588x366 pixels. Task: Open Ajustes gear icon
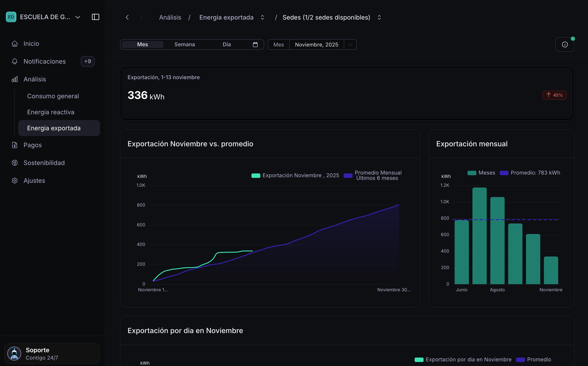pyautogui.click(x=15, y=181)
